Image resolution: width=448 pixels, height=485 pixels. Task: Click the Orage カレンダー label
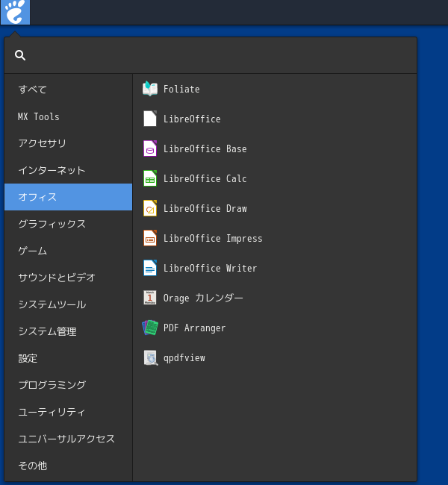pyautogui.click(x=203, y=298)
